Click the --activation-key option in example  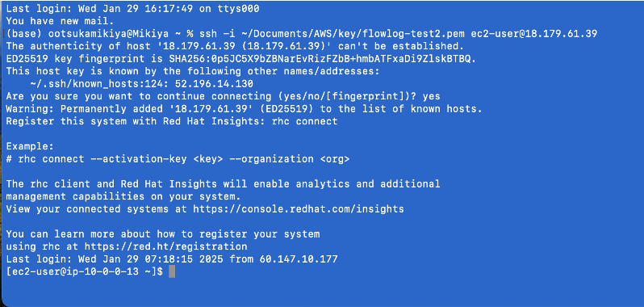pos(139,159)
